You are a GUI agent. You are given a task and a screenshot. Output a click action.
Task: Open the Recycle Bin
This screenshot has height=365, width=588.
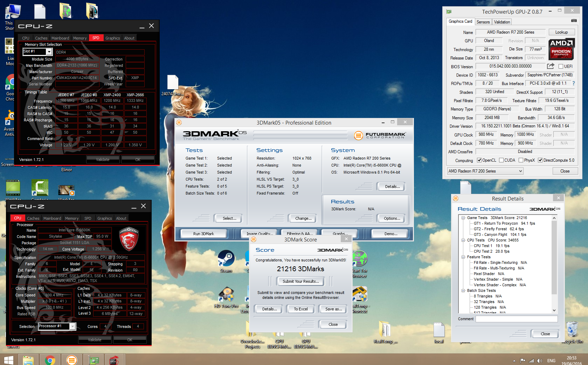572,332
